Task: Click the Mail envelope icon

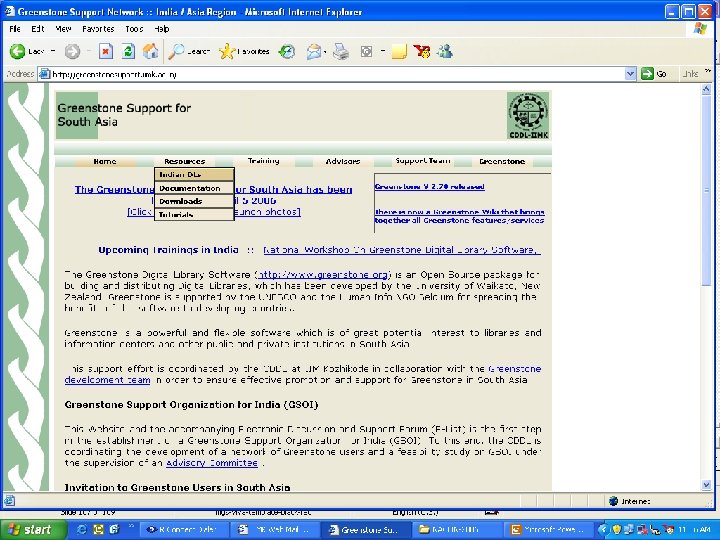Action: tap(314, 51)
